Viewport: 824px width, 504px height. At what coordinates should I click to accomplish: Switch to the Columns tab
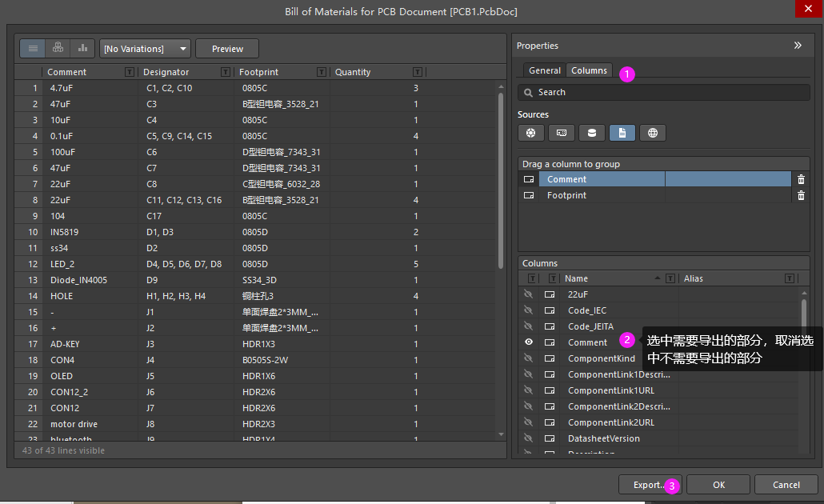[589, 70]
